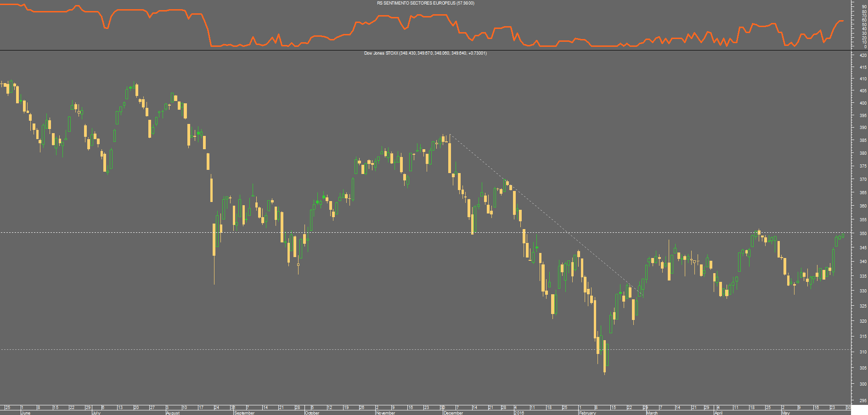This screenshot has height=415, width=868.
Task: Click the 420 price axis label
Action: click(x=863, y=56)
